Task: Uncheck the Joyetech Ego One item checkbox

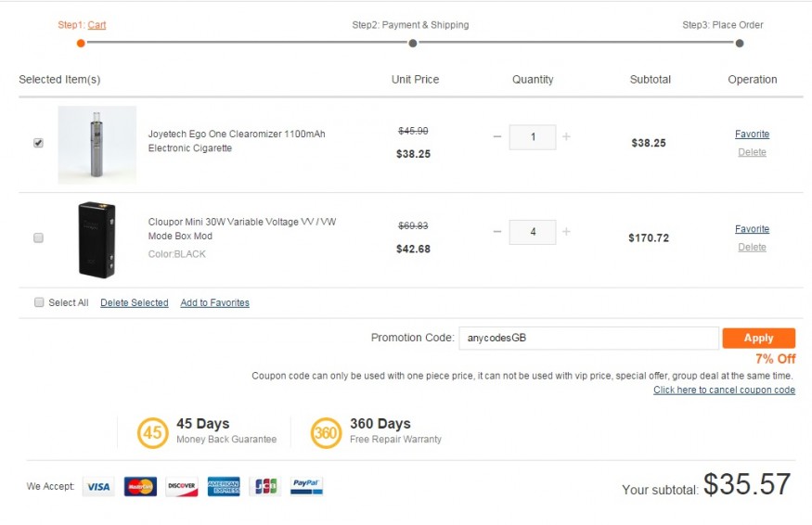Action: pyautogui.click(x=38, y=143)
